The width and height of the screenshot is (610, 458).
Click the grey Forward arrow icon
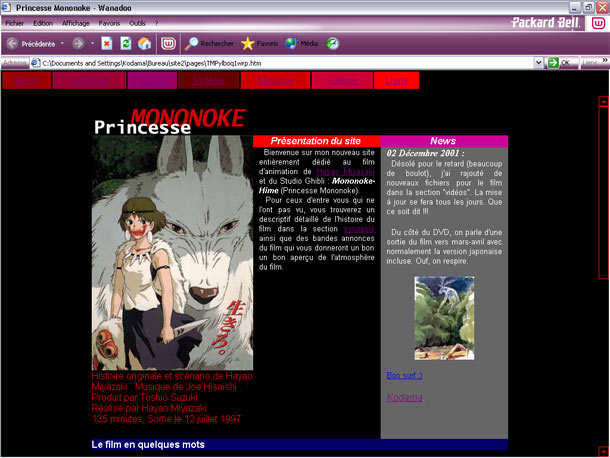[78, 44]
